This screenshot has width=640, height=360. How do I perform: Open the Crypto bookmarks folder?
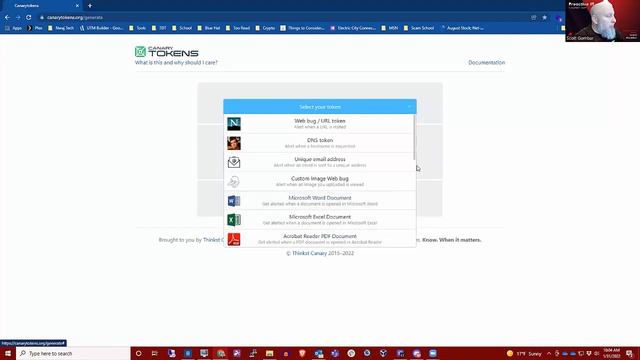click(265, 28)
